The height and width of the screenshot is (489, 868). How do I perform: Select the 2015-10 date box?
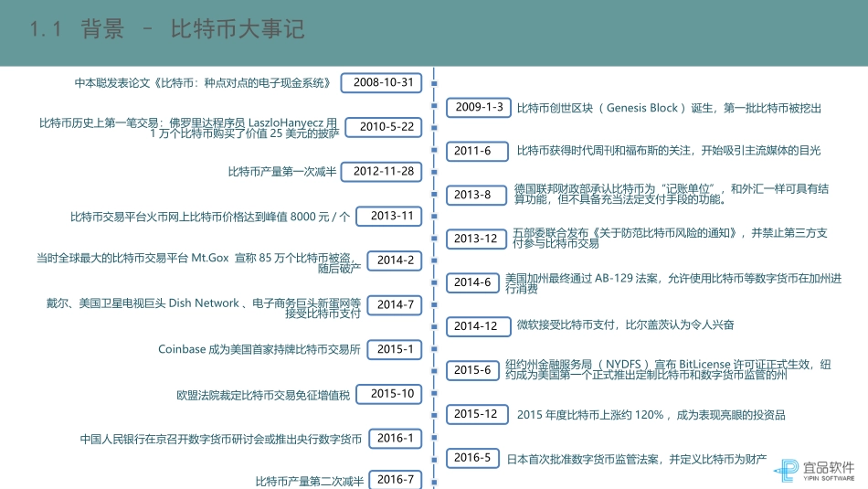(389, 394)
